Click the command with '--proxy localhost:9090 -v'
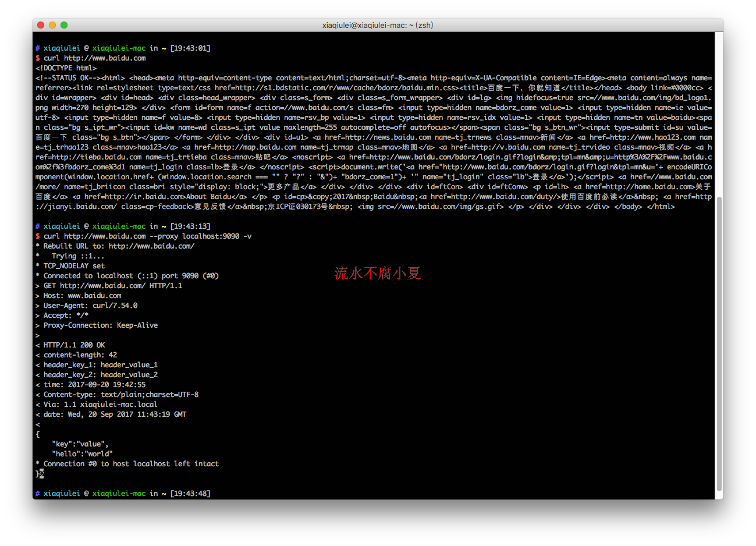Image resolution: width=756 pixels, height=546 pixels. (x=148, y=236)
